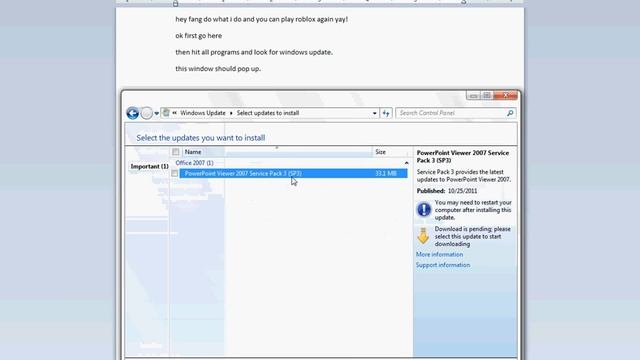Open the Support information link

click(x=443, y=265)
